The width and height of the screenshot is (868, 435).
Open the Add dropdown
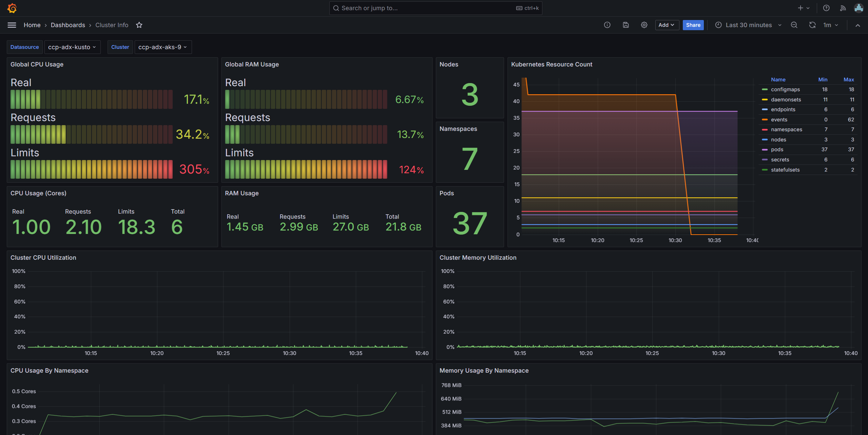point(667,25)
